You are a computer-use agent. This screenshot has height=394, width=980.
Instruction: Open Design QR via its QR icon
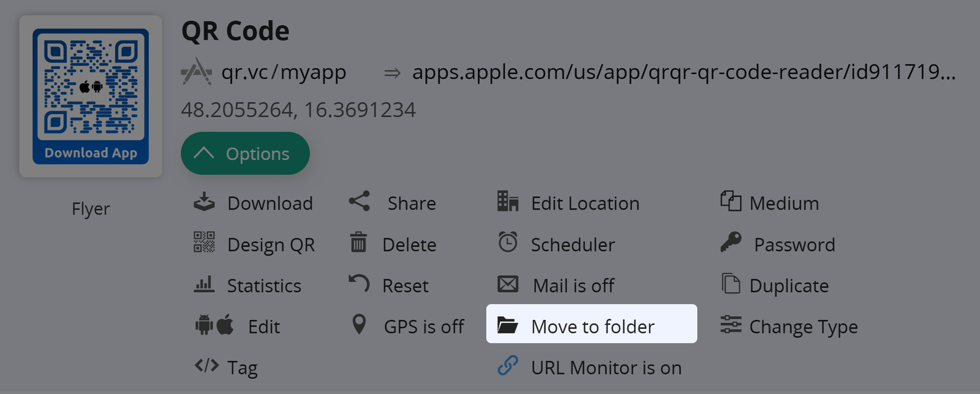click(x=204, y=243)
